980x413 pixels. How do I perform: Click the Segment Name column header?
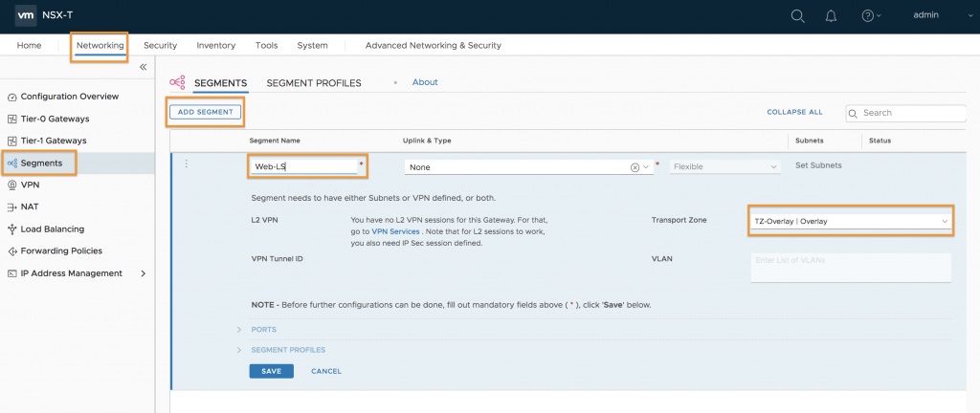pos(275,141)
